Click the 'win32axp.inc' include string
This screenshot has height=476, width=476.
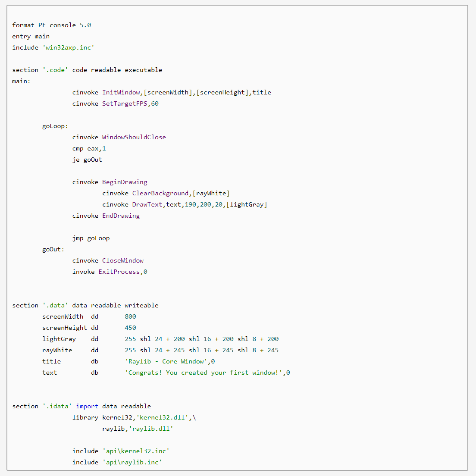click(x=68, y=48)
